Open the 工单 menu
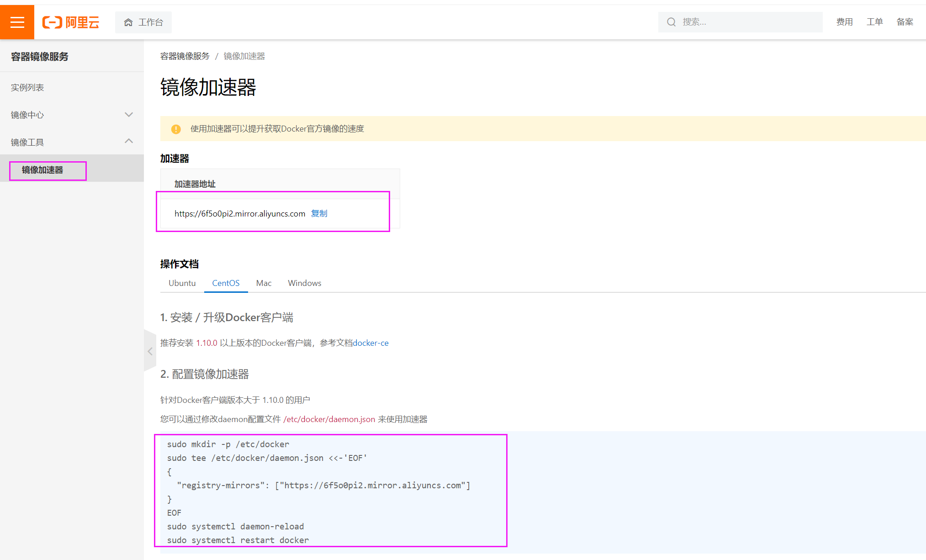The height and width of the screenshot is (560, 926). (874, 22)
